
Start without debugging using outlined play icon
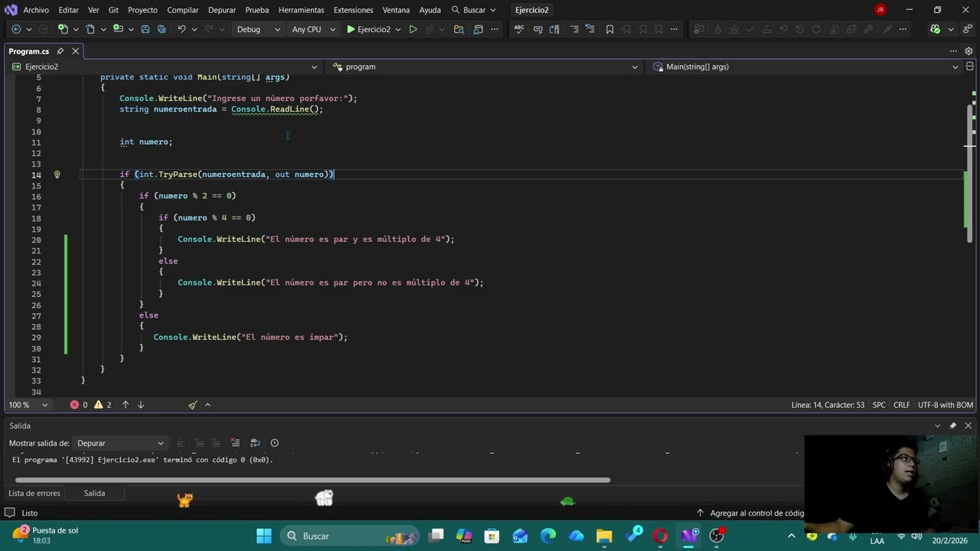(x=413, y=29)
